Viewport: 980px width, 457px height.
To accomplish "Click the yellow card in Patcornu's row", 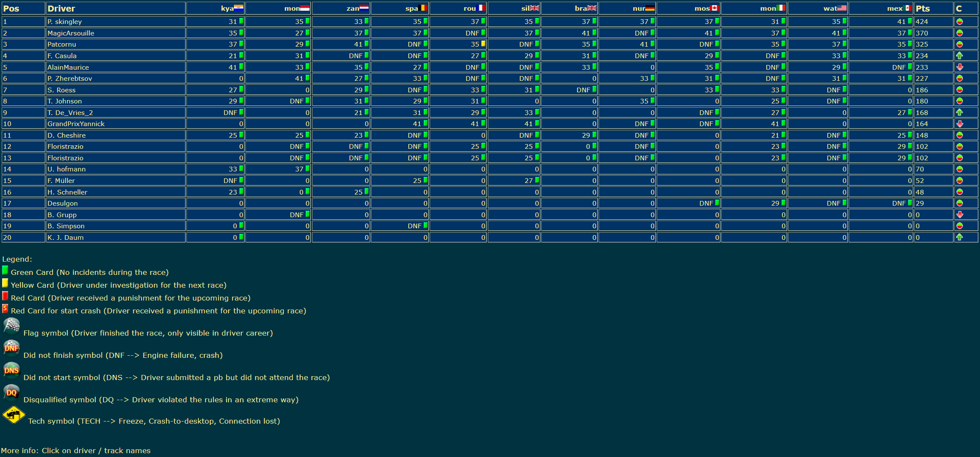I will click(483, 44).
